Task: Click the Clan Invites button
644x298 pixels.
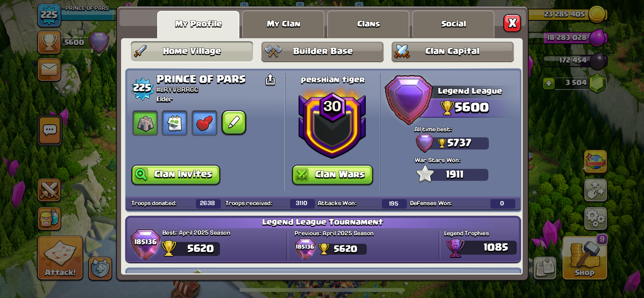Action: pyautogui.click(x=176, y=175)
